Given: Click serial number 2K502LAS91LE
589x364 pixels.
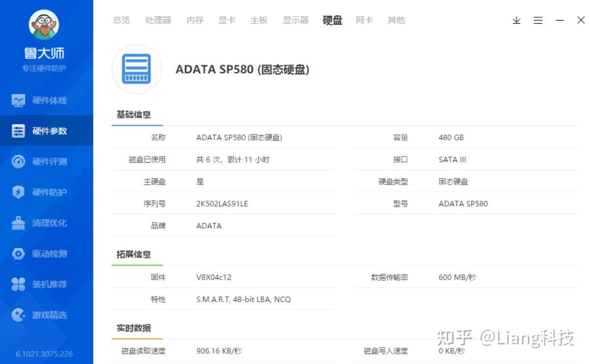Looking at the screenshot, I should coord(222,204).
